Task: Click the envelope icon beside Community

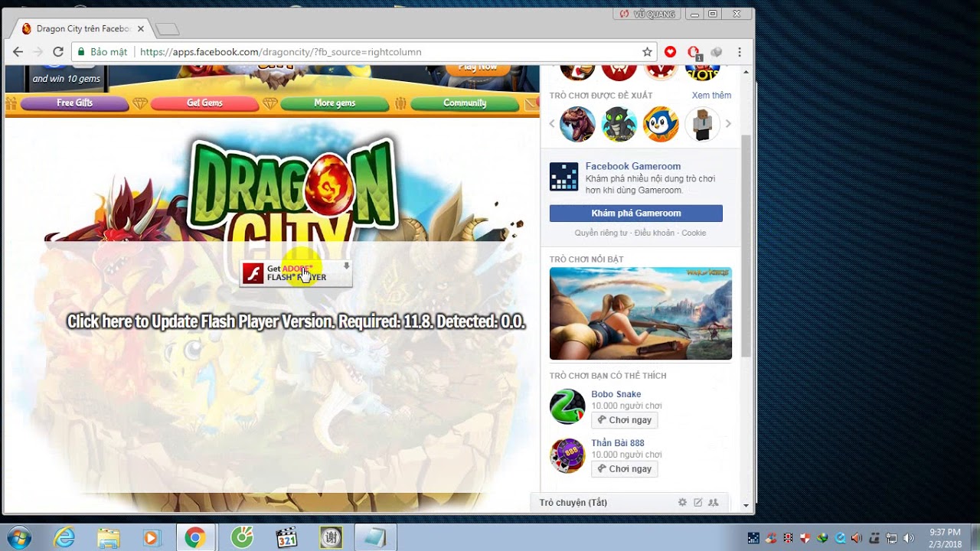Action: [x=531, y=103]
